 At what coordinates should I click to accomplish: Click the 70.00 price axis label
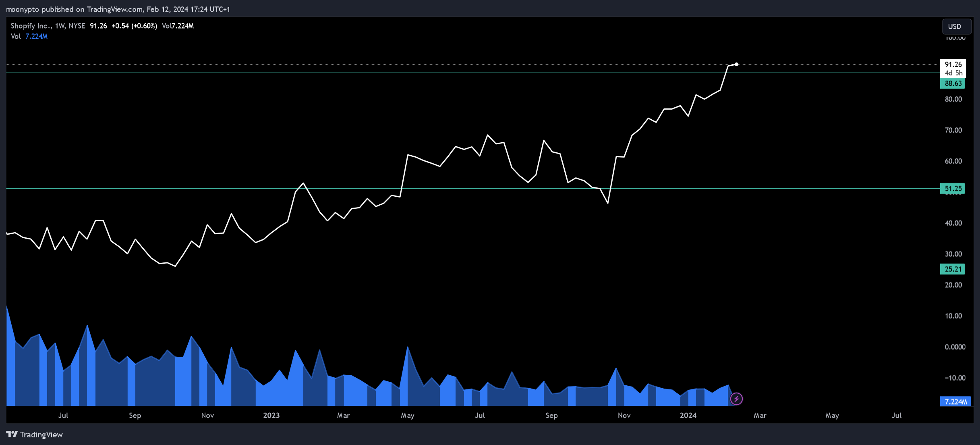click(953, 130)
